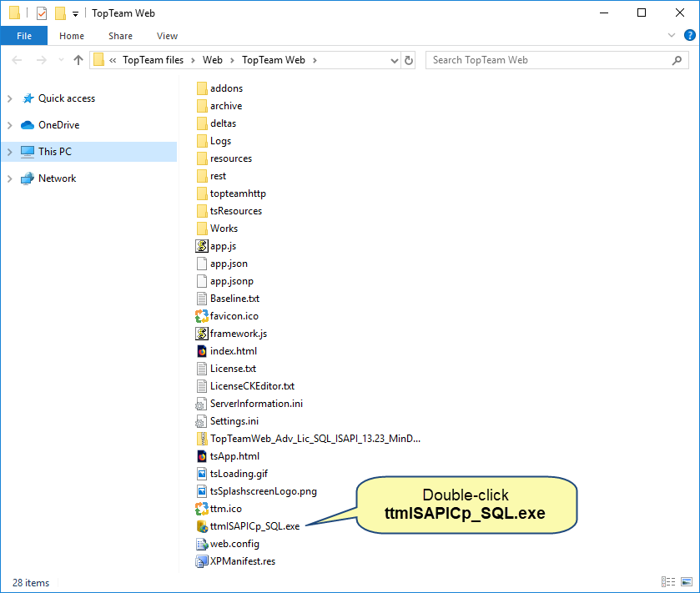Select ttmISAPICp_SQL.exe file
Image resolution: width=700 pixels, height=593 pixels.
[x=248, y=525]
